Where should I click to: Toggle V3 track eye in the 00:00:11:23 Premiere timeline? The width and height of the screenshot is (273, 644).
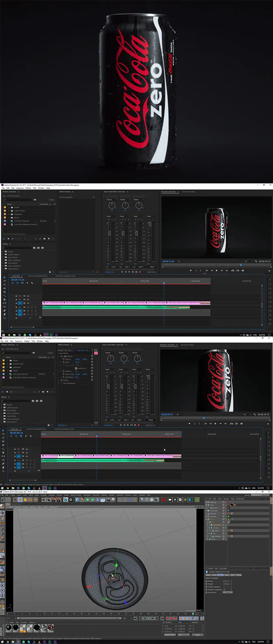point(28,296)
